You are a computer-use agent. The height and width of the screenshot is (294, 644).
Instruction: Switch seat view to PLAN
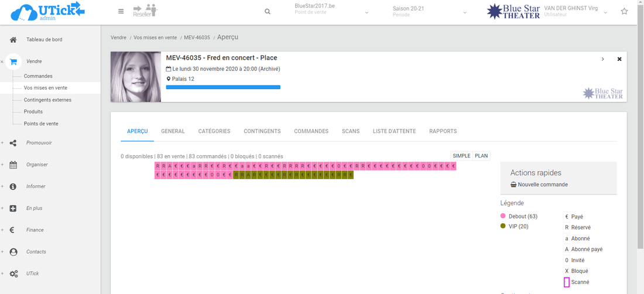pos(481,156)
